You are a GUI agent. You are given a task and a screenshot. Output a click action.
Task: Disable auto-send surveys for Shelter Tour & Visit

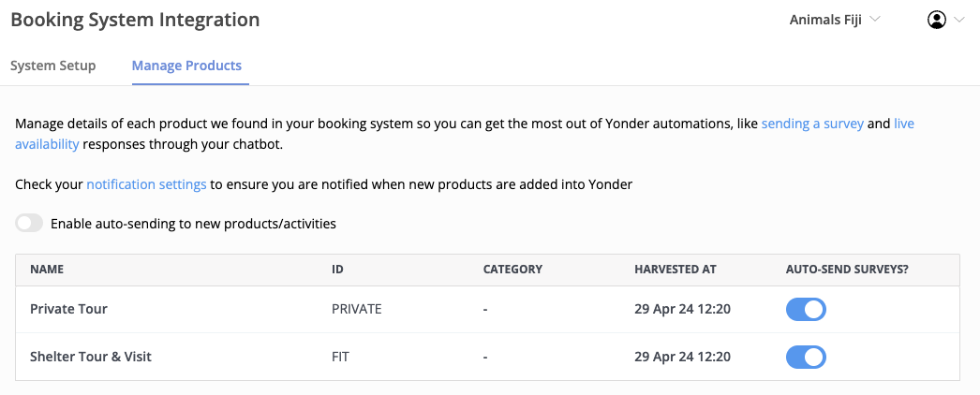(x=806, y=357)
